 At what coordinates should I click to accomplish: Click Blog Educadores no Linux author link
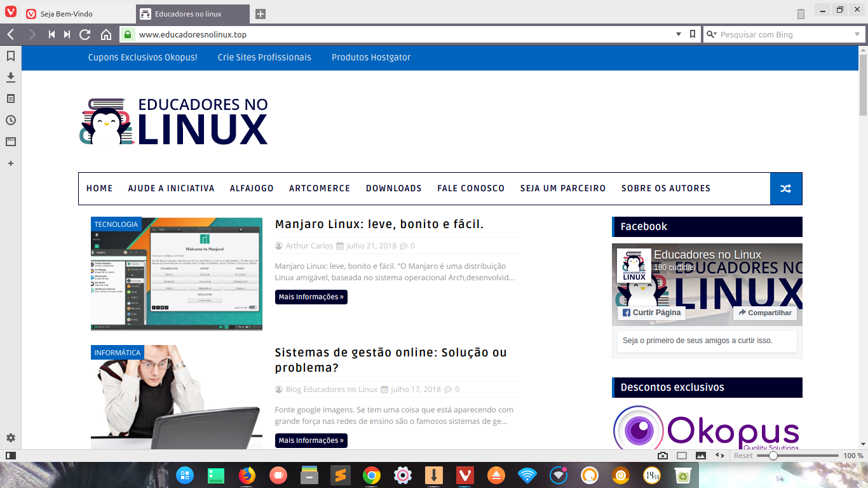pyautogui.click(x=332, y=390)
